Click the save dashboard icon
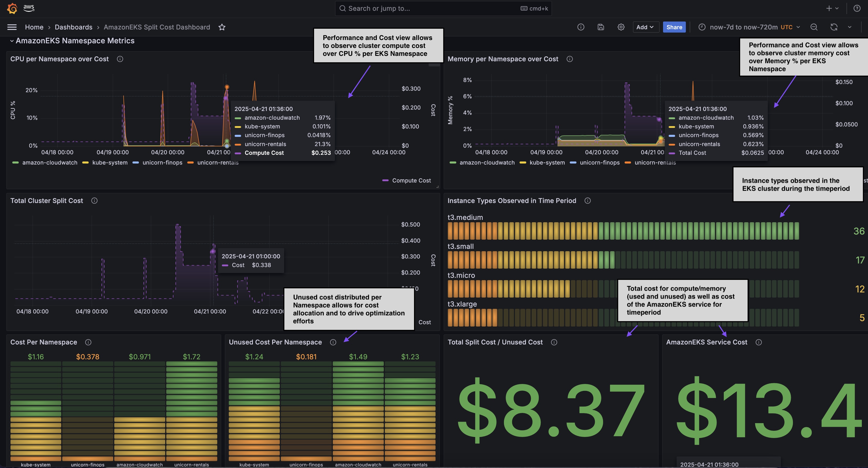868x468 pixels. [x=601, y=27]
